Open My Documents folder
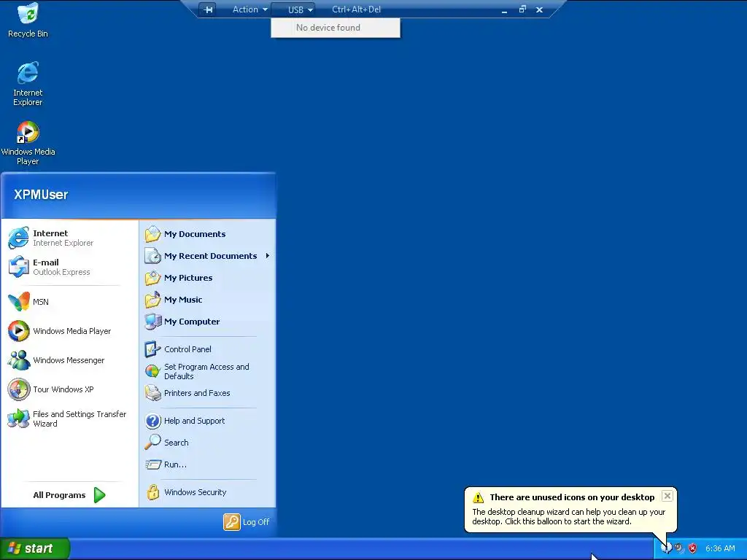 click(208, 234)
